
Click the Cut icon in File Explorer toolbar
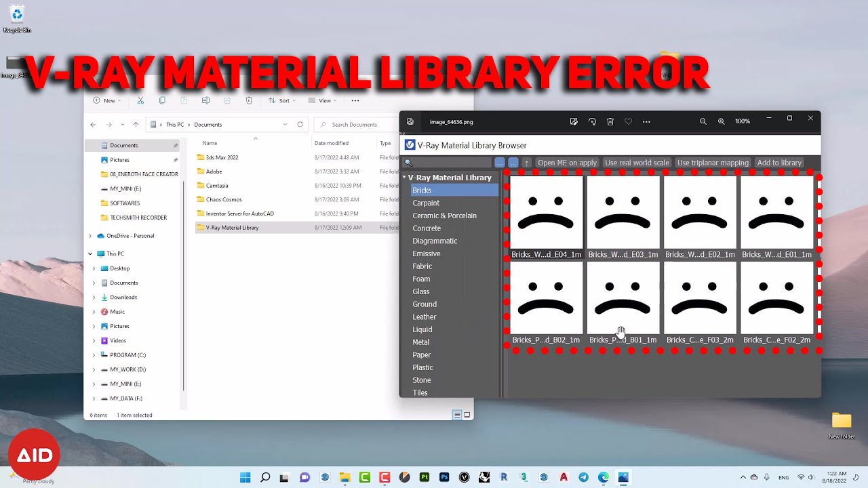tap(140, 100)
